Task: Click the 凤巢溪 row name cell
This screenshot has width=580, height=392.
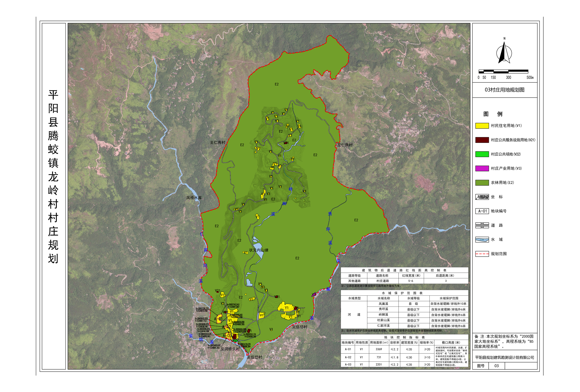Action: pyautogui.click(x=383, y=304)
